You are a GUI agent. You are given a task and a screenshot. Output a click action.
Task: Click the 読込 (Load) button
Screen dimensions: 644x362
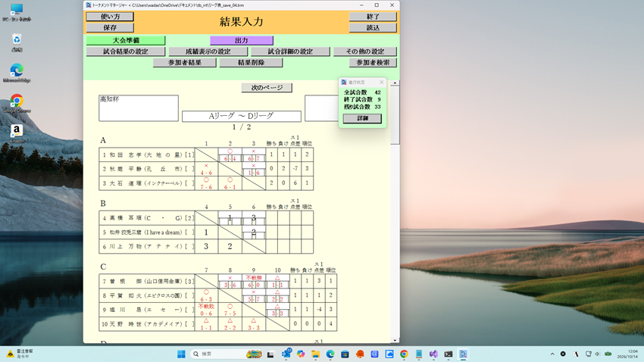click(x=373, y=27)
